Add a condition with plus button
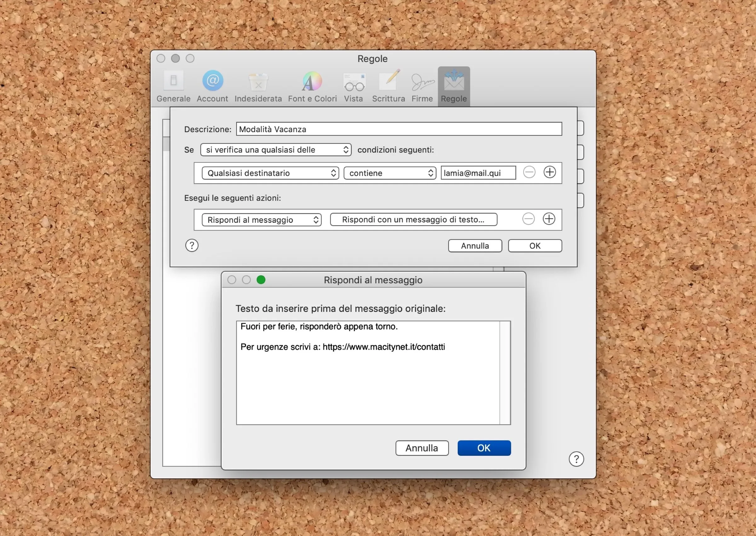The height and width of the screenshot is (536, 756). click(550, 172)
